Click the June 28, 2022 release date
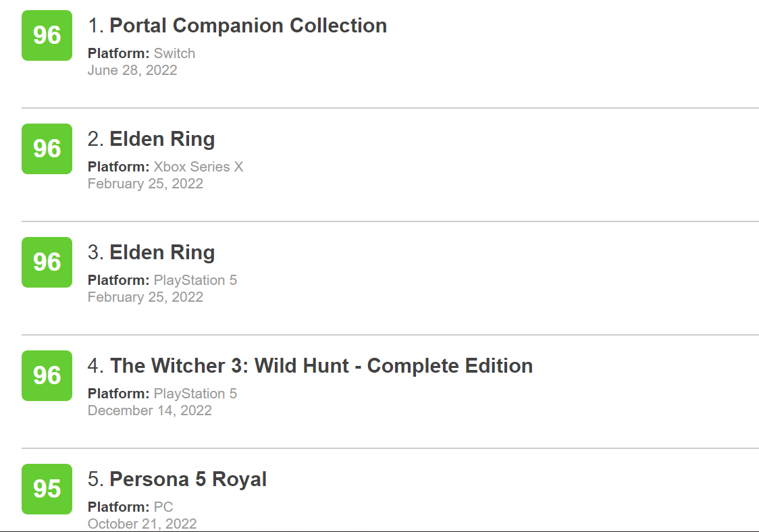The image size is (759, 532). coord(132,70)
